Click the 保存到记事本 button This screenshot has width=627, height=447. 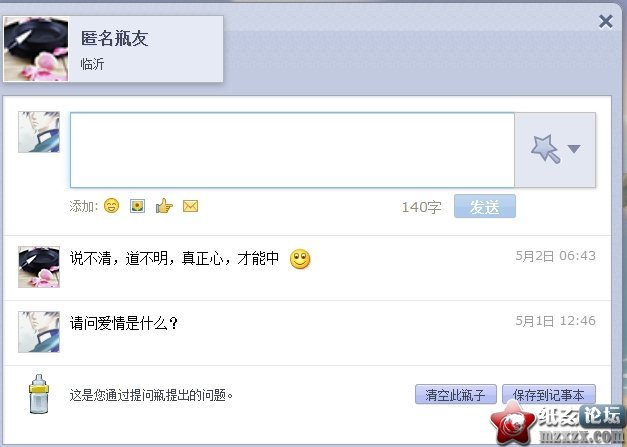point(549,395)
